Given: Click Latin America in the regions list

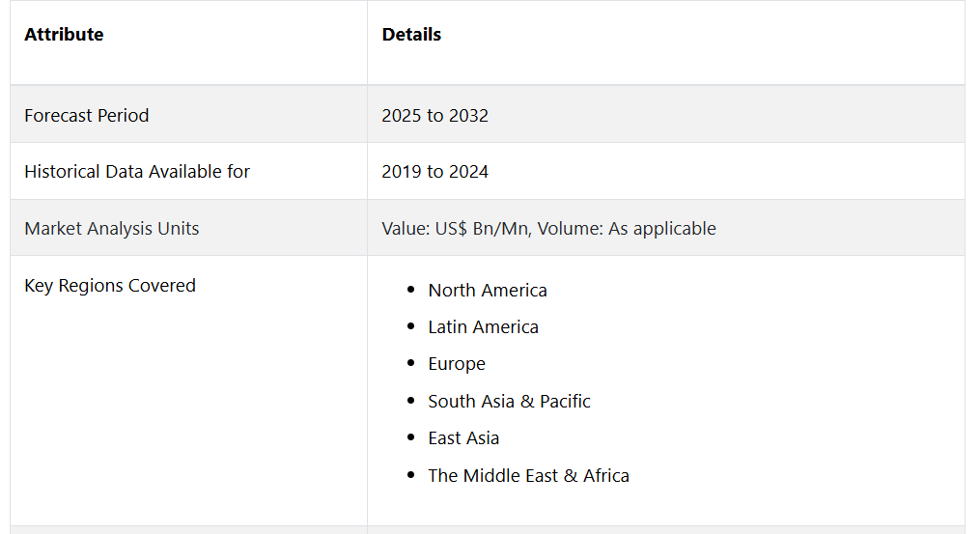Looking at the screenshot, I should 484,327.
